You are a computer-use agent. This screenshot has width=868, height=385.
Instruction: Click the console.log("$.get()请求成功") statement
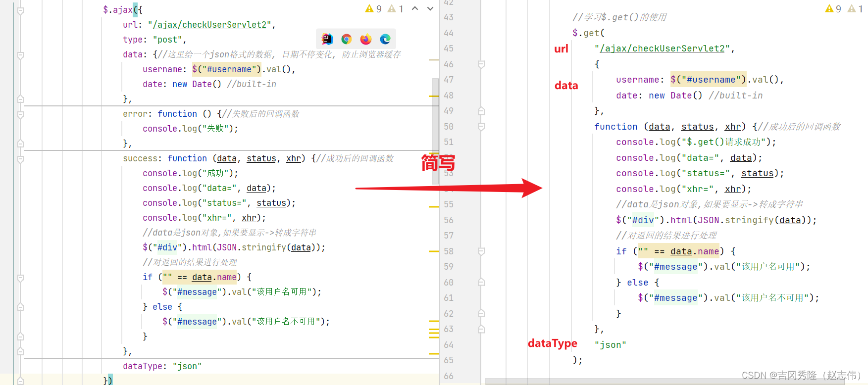[x=696, y=142]
